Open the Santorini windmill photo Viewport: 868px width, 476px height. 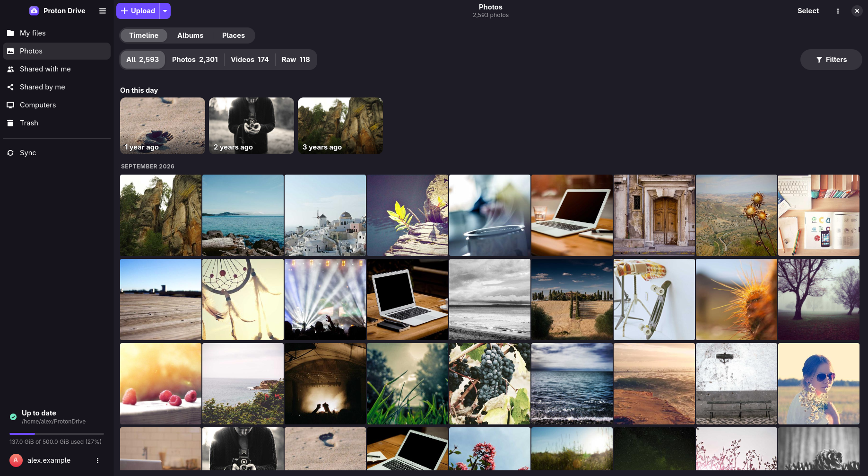tap(325, 215)
